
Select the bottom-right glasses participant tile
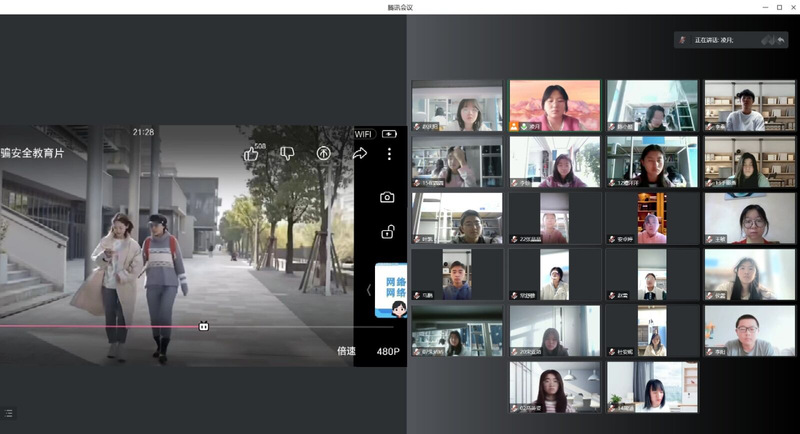[749, 331]
